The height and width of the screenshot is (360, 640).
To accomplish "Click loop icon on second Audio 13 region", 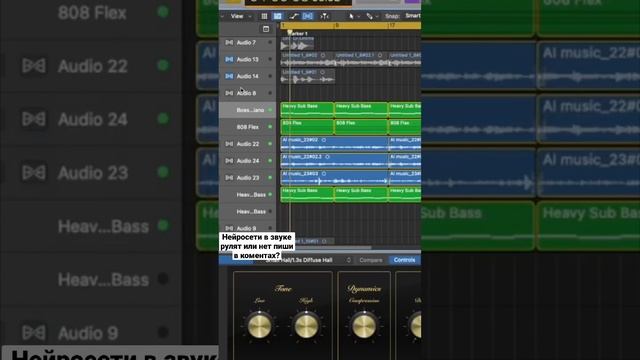I will pyautogui.click(x=380, y=55).
